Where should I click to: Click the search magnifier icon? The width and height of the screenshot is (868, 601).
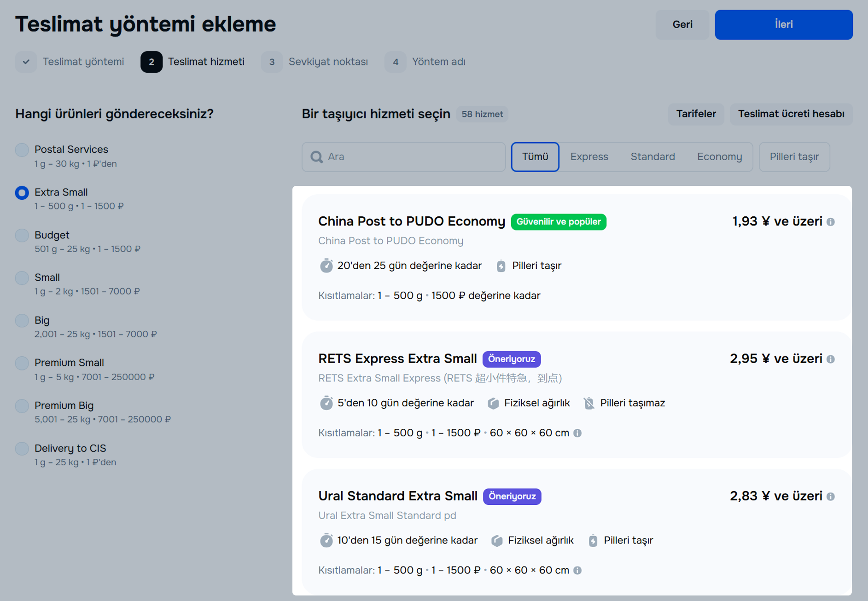coord(316,157)
